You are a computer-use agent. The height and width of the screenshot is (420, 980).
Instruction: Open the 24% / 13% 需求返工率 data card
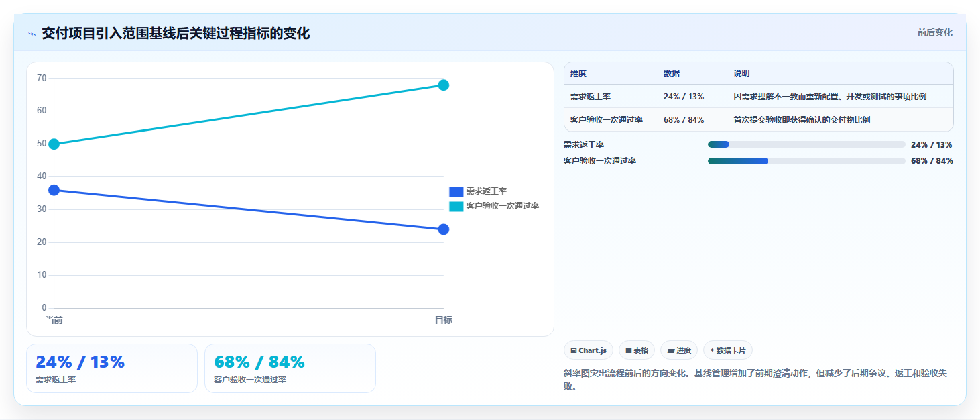pos(112,368)
